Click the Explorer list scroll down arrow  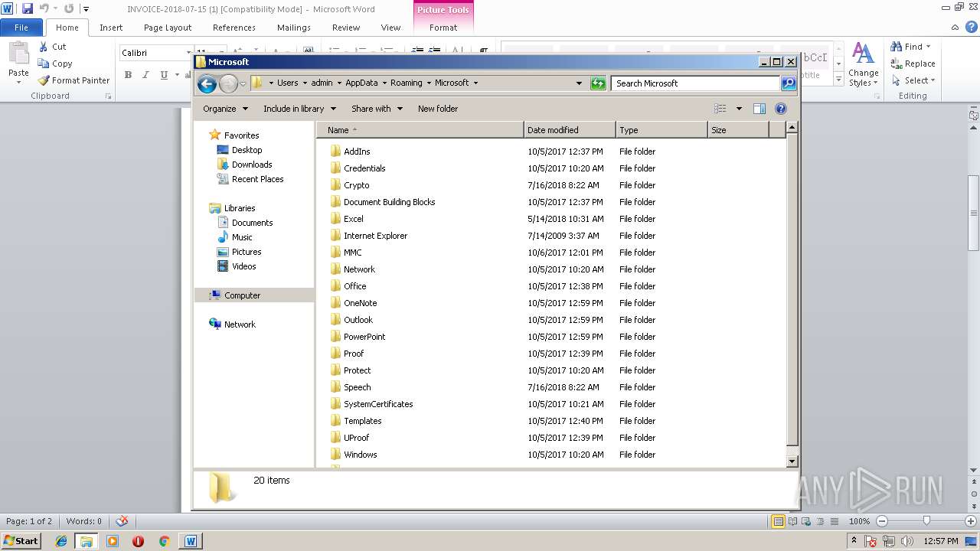click(792, 461)
